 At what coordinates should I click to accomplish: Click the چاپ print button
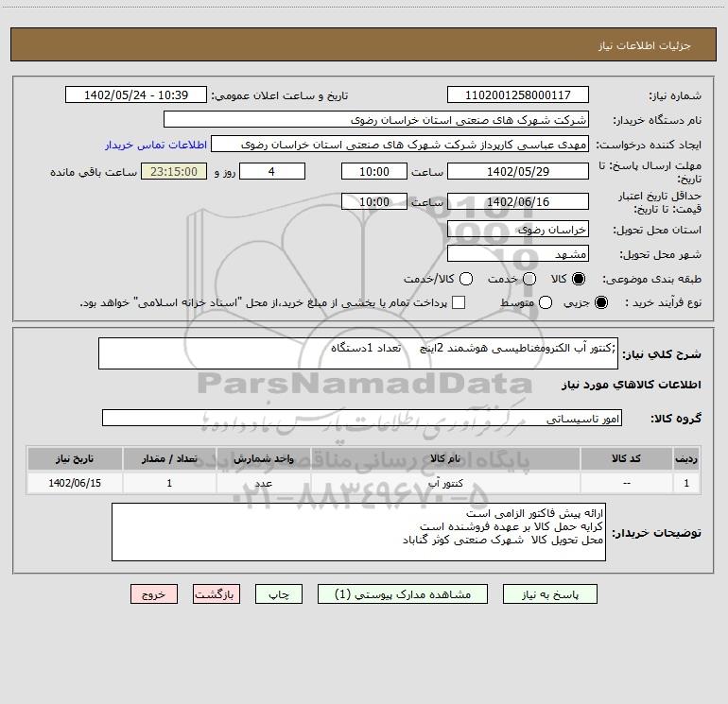[x=279, y=594]
